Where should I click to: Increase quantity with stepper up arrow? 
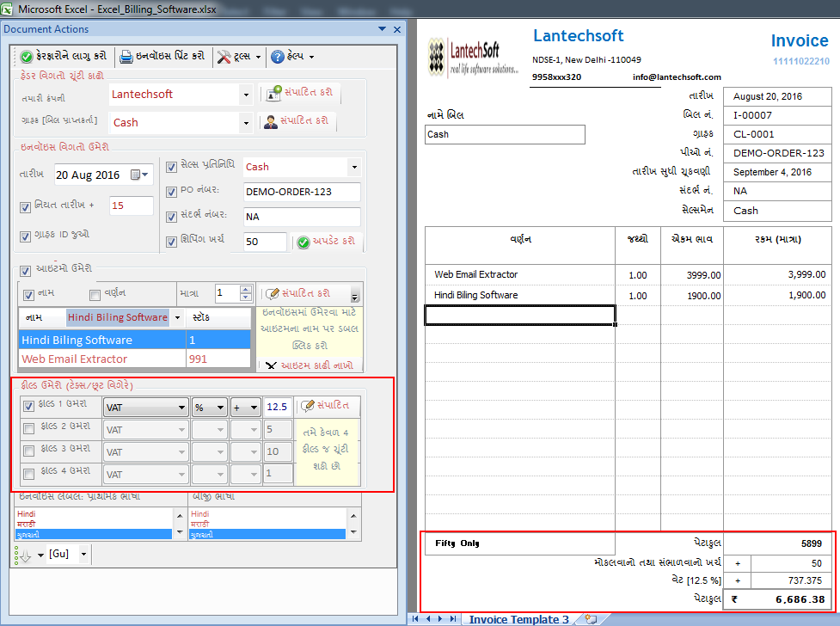[x=245, y=290]
